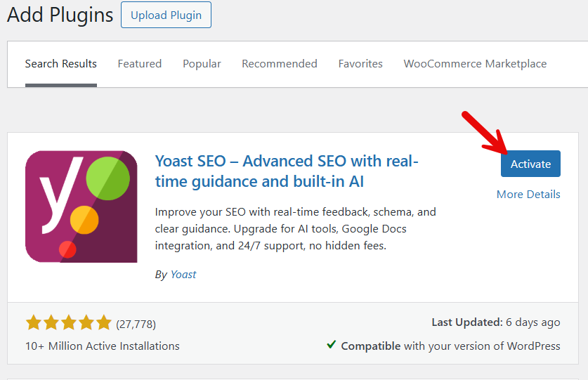Click the Last Updated: 6 days ago text

496,322
